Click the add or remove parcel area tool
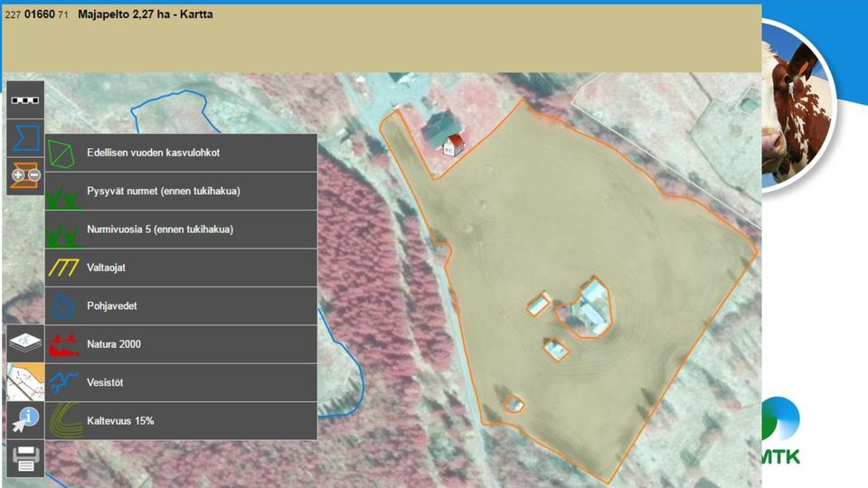Viewport: 868px width, 488px height. click(25, 175)
